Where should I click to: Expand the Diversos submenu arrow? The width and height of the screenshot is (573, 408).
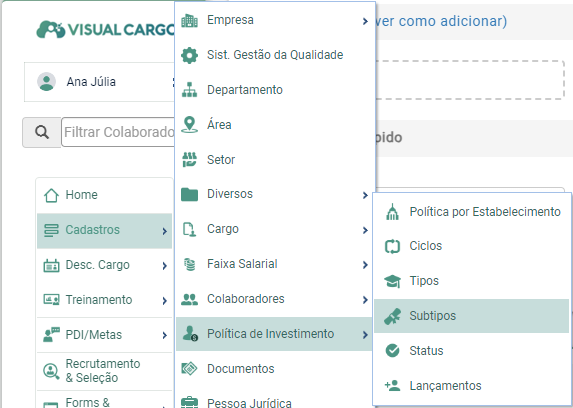(x=365, y=195)
